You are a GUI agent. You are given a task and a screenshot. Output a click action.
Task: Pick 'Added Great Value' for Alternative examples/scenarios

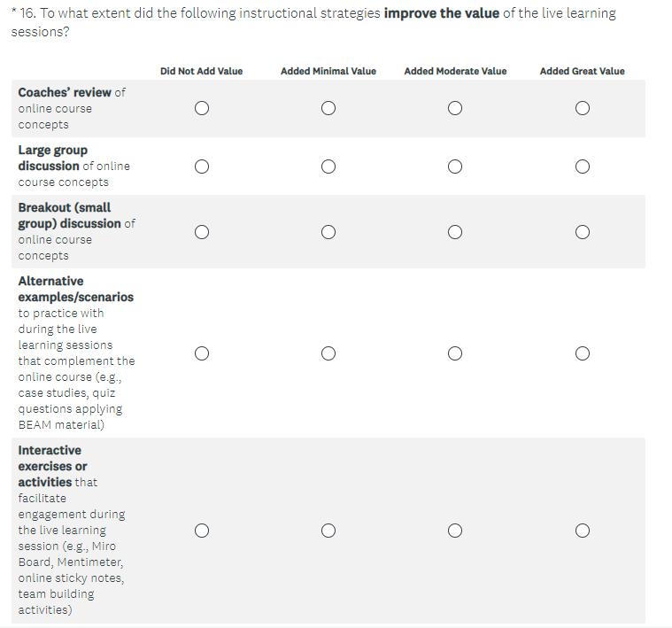click(x=582, y=353)
